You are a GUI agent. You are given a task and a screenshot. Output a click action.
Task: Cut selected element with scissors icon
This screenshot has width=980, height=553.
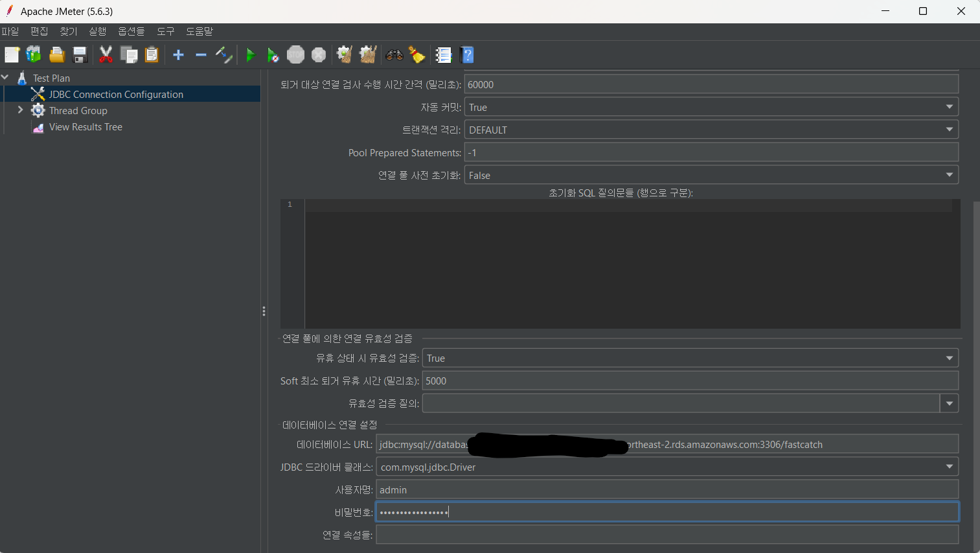106,55
